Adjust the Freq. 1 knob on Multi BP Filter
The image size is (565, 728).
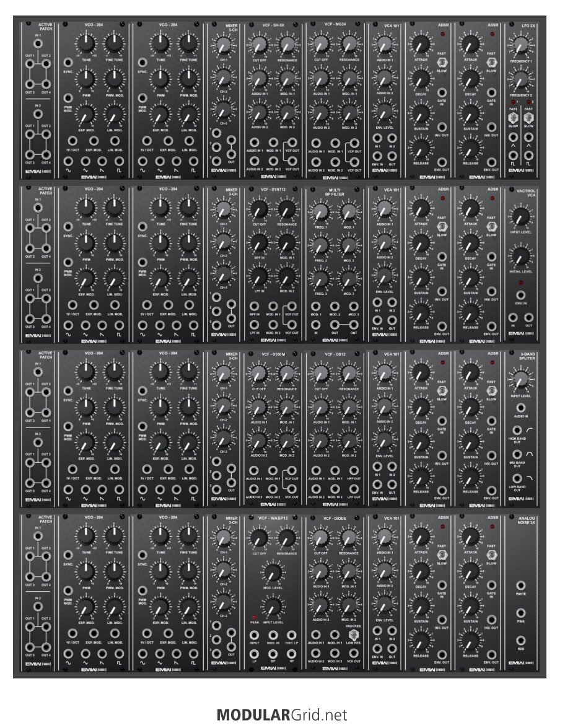320,212
